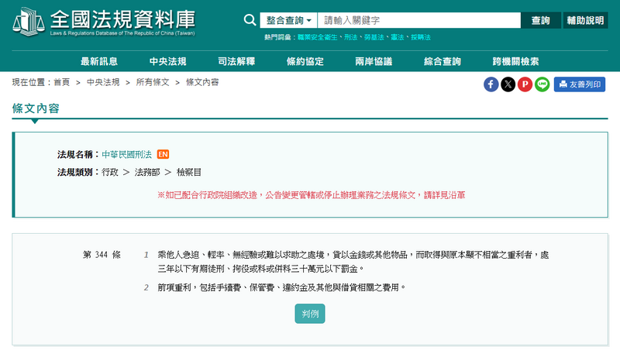Click hot keyword 採購法
This screenshot has width=620, height=364.
tap(421, 37)
